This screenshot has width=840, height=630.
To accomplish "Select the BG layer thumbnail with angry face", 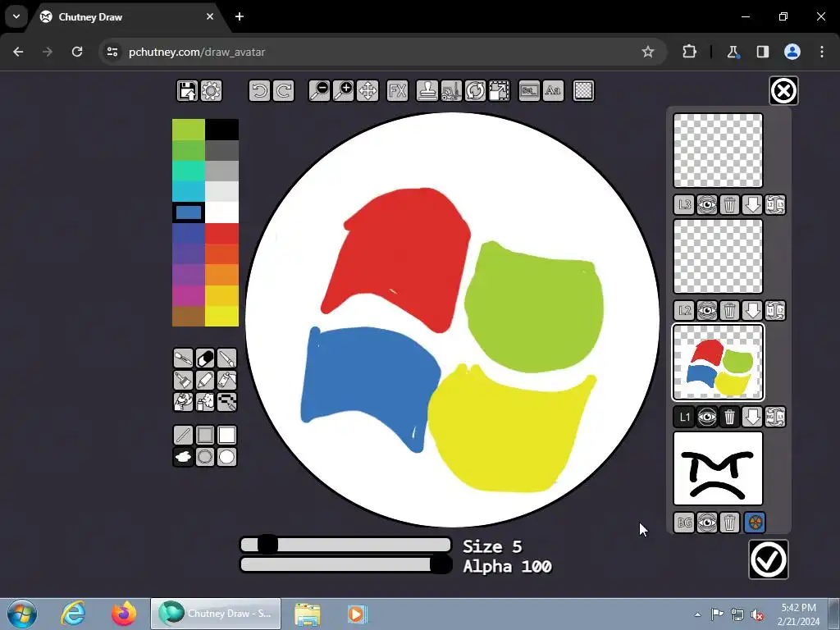I will click(719, 468).
